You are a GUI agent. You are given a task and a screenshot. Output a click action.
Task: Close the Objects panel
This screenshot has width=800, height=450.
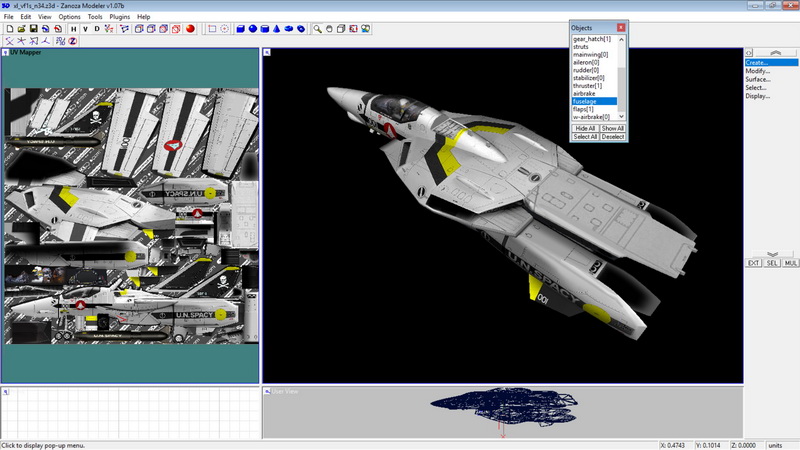pos(621,28)
